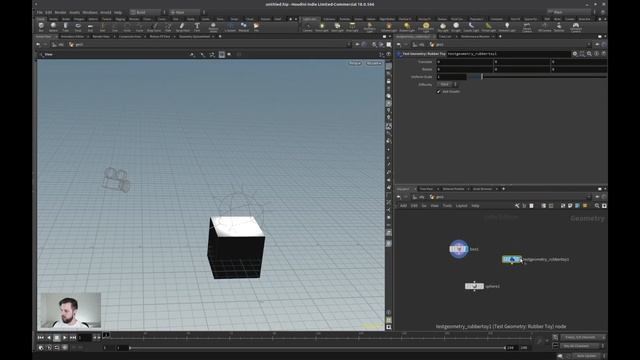Search parameters with the magnifier icon
This screenshot has width=640, height=360.
tap(589, 53)
